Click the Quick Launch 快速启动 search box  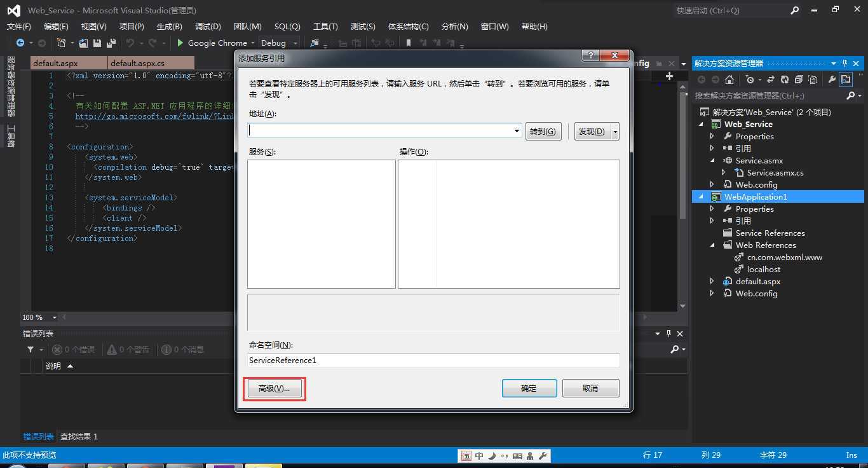(729, 10)
